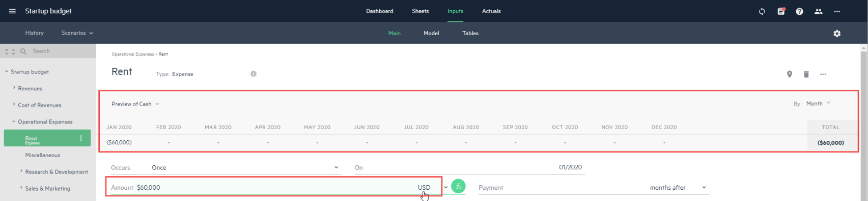Open the help question mark icon
Image resolution: width=868 pixels, height=201 pixels.
tap(800, 11)
